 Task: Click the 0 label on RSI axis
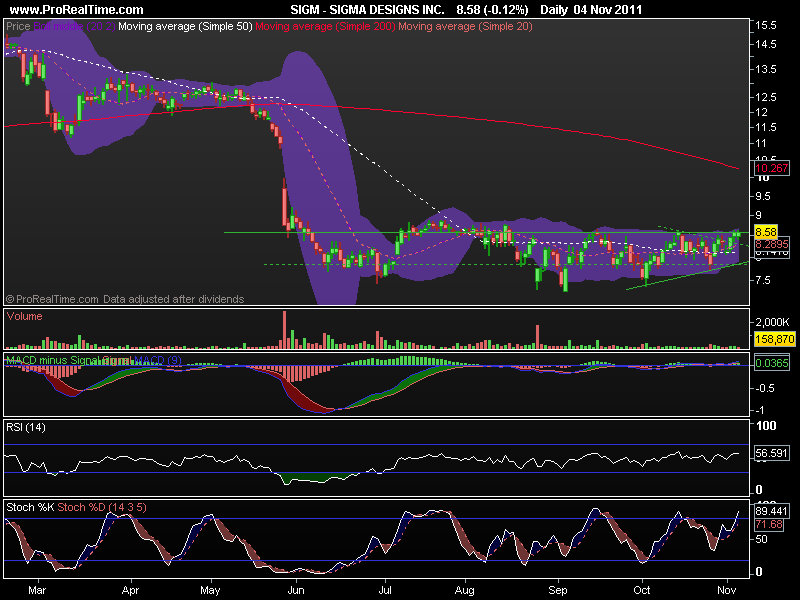tap(759, 490)
